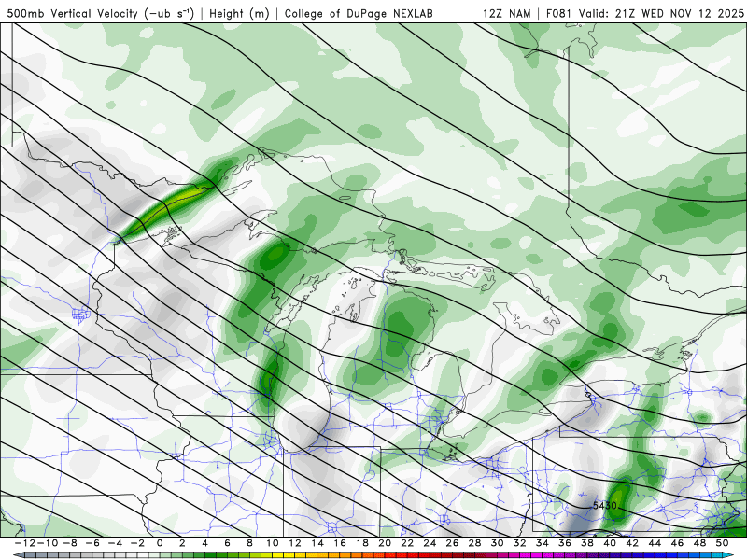Click the "40" value on the color scale
Viewport: 747px width, 560px height.
[610, 543]
